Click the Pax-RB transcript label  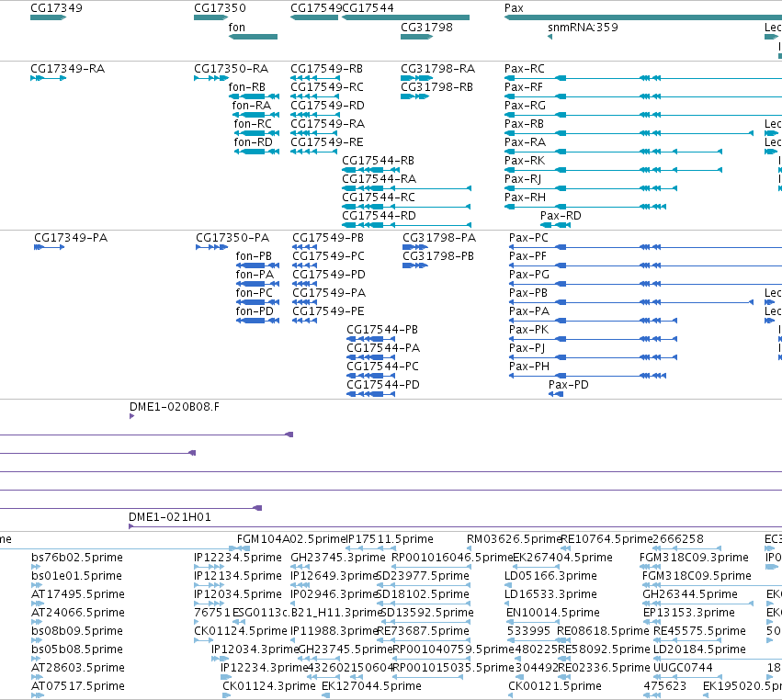click(x=524, y=124)
